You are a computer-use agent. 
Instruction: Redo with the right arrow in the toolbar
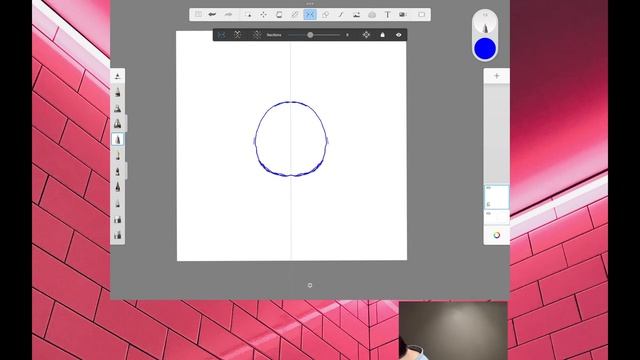(228, 14)
